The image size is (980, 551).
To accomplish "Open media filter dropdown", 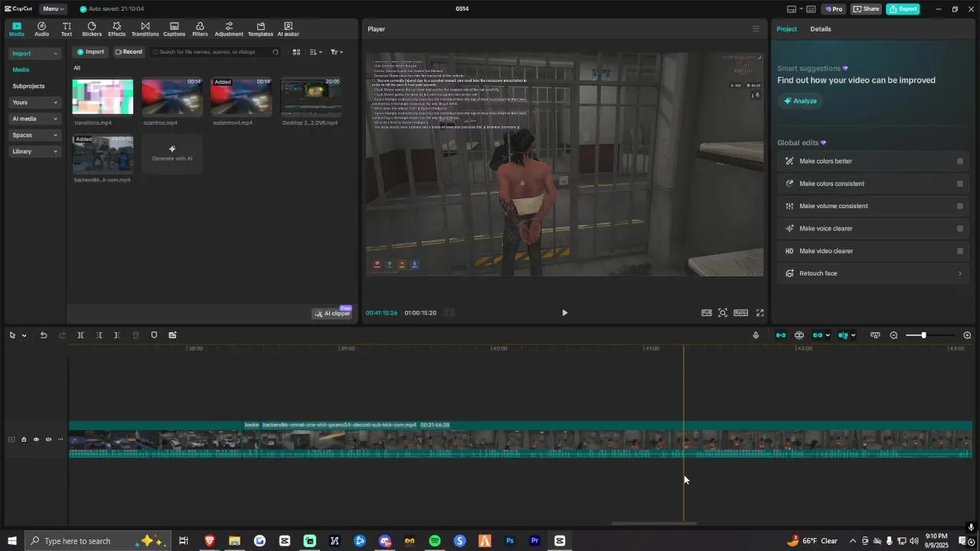I will 336,52.
